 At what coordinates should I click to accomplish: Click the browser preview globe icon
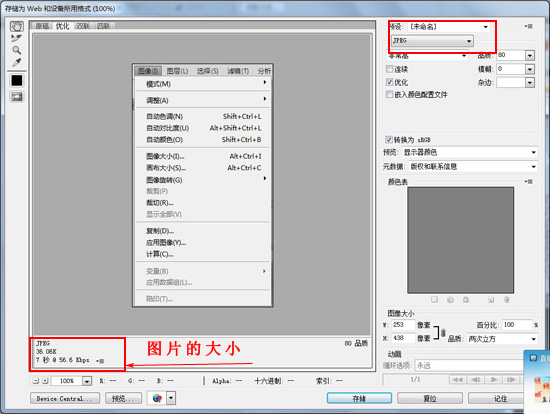[157, 398]
